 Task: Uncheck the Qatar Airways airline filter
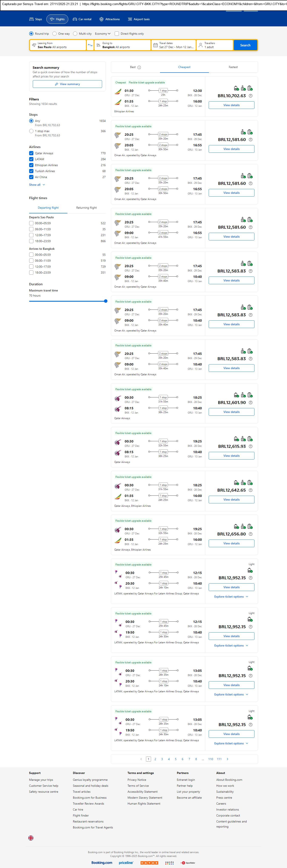(x=31, y=153)
